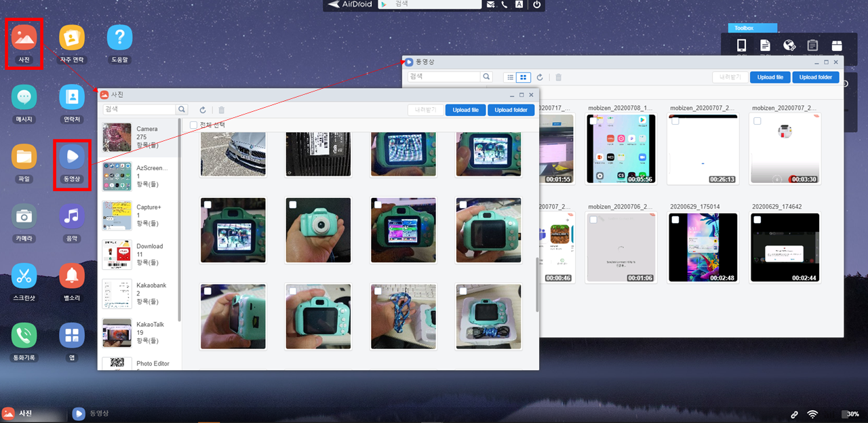Screen dimensions: 868x423
Task: Click the trash icon in 동영상 window
Action: coord(559,77)
